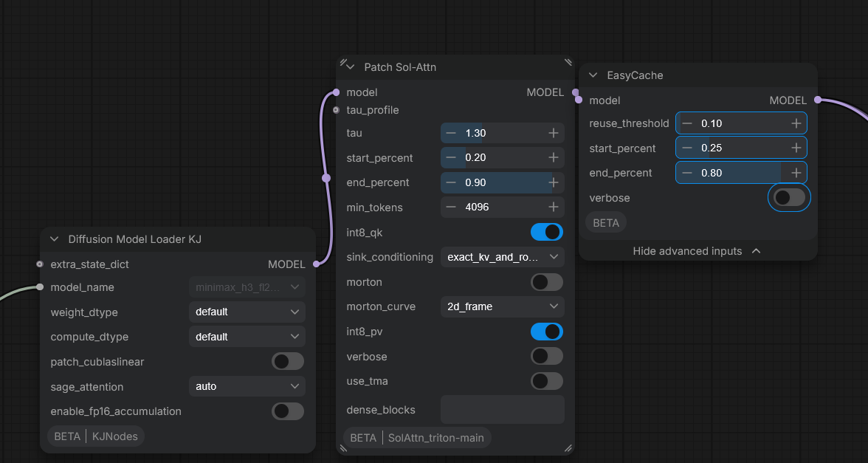Click the MODEL output socket on Diffusion Model Loader
Image resolution: width=868 pixels, height=463 pixels.
click(316, 264)
